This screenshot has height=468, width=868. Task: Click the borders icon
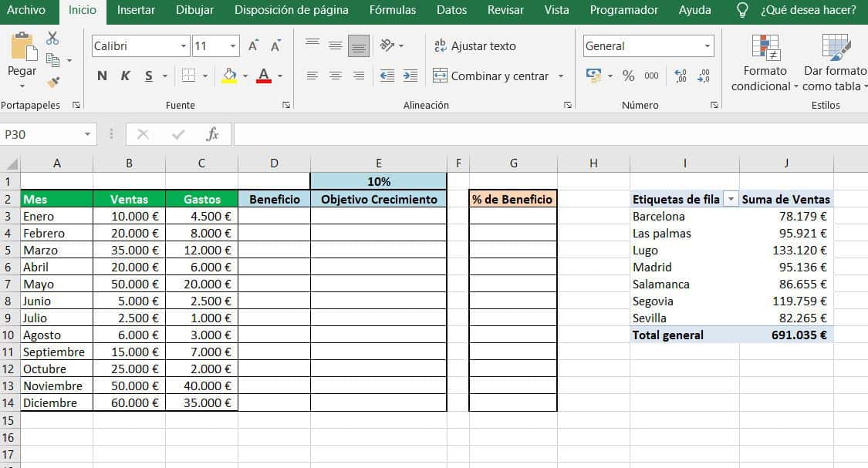coord(189,76)
